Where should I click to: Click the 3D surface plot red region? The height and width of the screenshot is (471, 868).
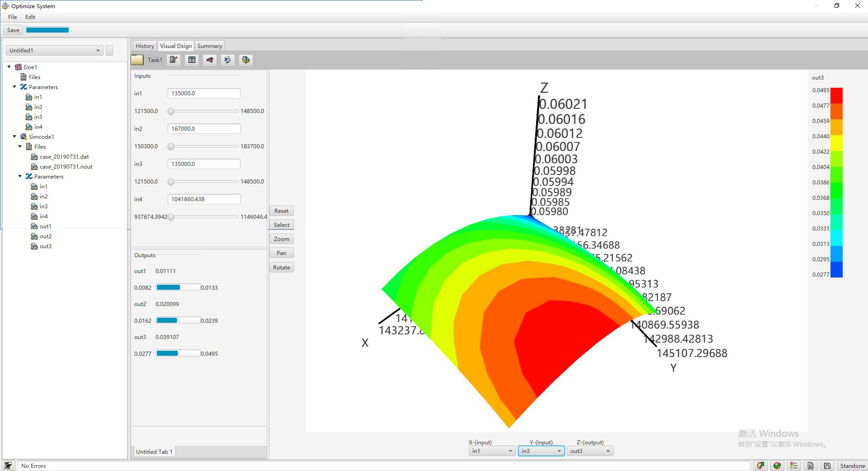tap(561, 344)
